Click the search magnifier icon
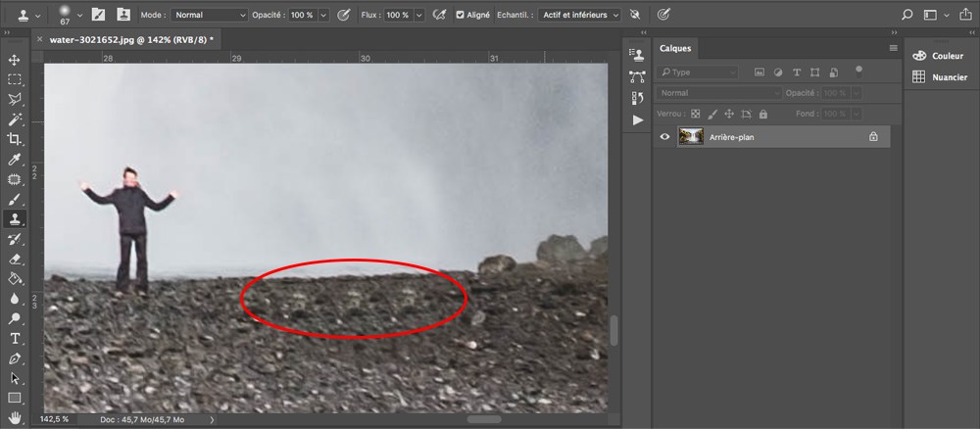Image resolution: width=980 pixels, height=429 pixels. [907, 15]
